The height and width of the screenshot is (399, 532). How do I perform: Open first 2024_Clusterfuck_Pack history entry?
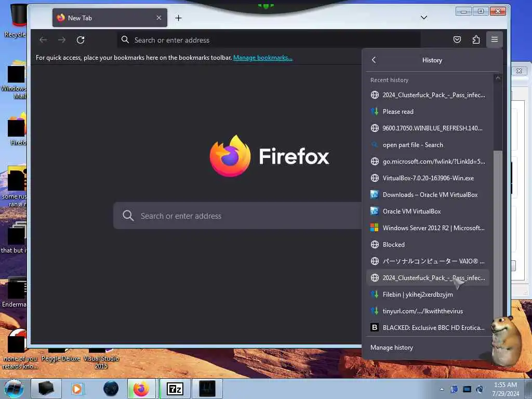(x=428, y=95)
